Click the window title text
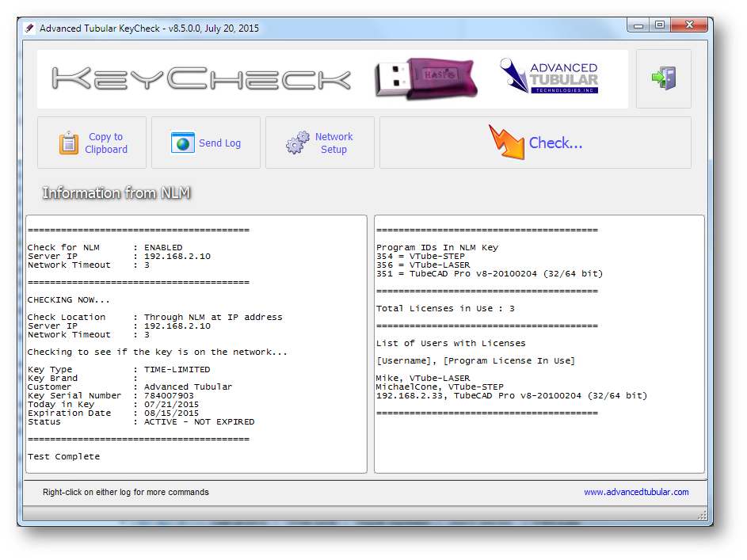This screenshot has width=747, height=560. pyautogui.click(x=149, y=29)
